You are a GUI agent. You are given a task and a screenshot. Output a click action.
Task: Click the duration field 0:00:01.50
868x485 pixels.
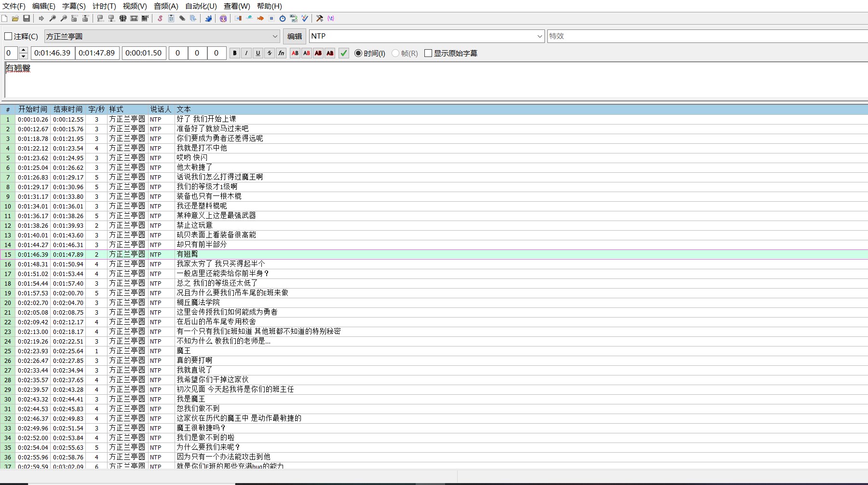pyautogui.click(x=144, y=53)
